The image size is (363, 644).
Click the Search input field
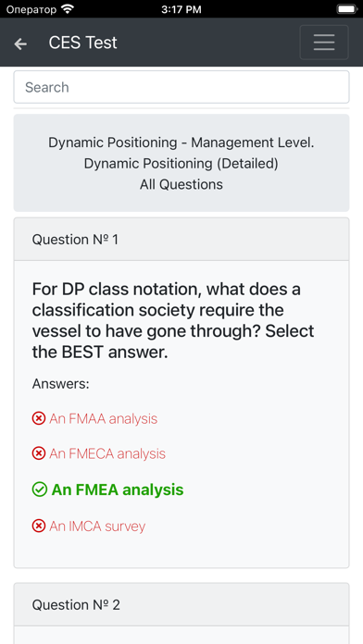[x=181, y=87]
